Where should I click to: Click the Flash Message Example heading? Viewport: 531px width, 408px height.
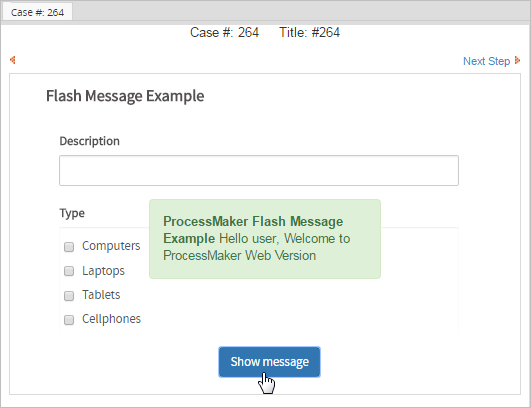click(125, 96)
